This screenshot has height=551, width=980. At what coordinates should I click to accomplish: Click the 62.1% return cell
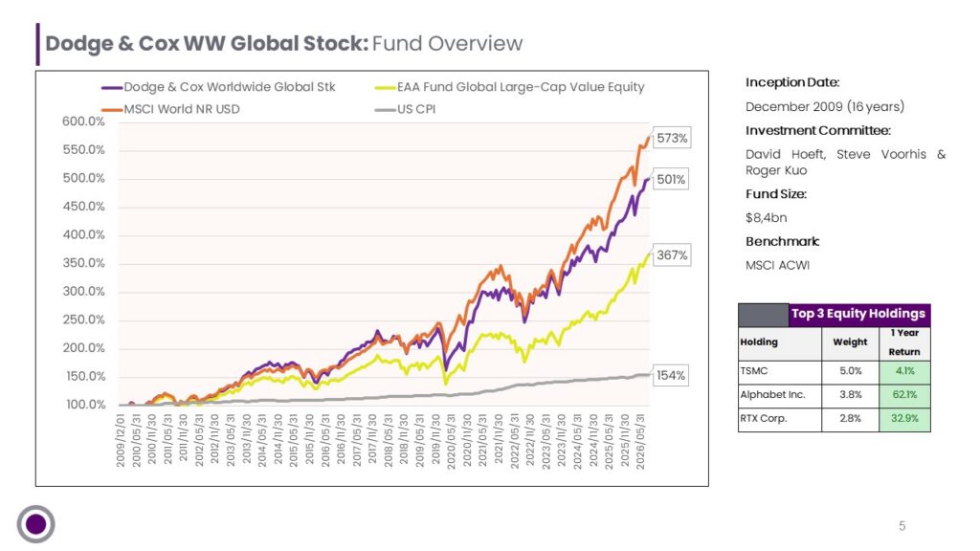[x=904, y=395]
